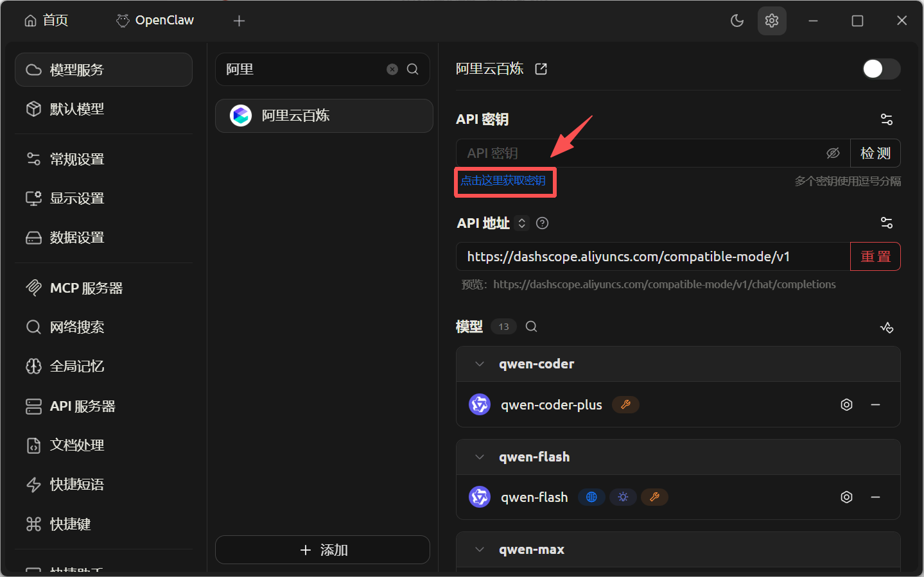The height and width of the screenshot is (577, 924).
Task: Toggle API key visibility eye icon
Action: click(x=833, y=153)
